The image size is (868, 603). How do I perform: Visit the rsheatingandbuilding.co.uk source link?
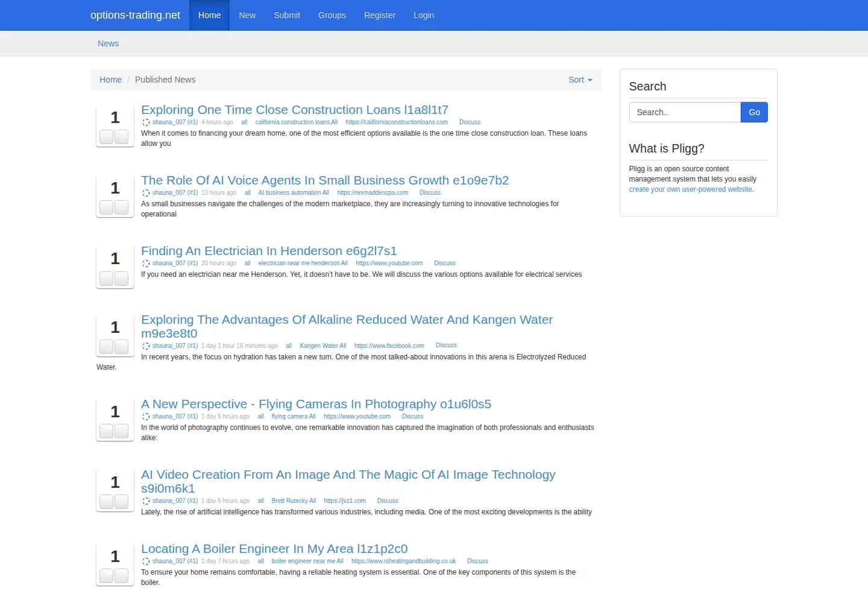[403, 561]
